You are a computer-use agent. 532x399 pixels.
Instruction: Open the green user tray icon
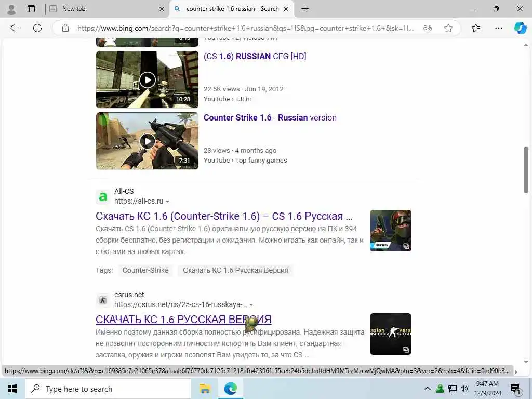(x=440, y=389)
